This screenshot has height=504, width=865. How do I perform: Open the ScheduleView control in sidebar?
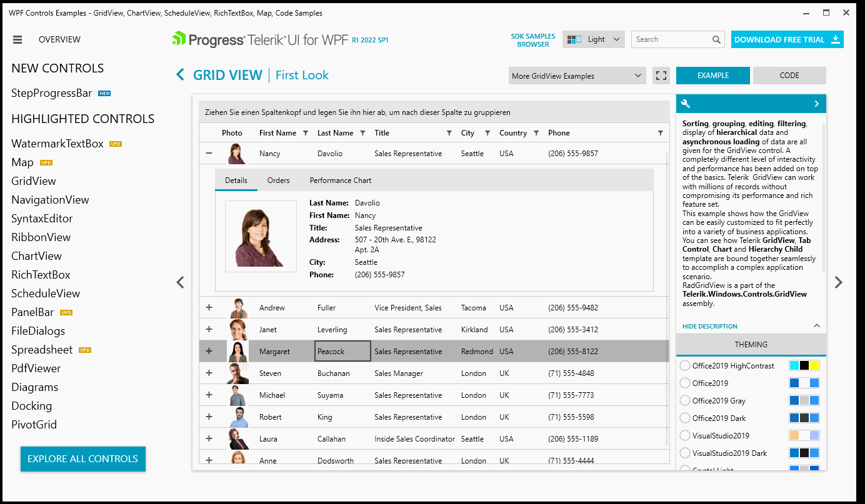[46, 294]
